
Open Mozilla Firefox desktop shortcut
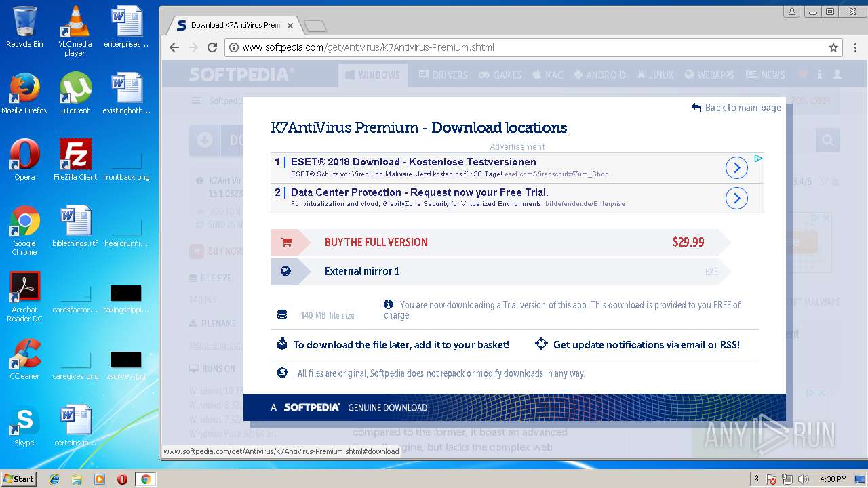point(24,94)
